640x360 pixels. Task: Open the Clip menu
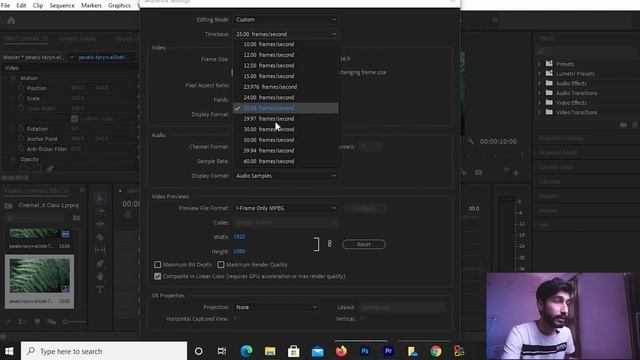[x=38, y=5]
